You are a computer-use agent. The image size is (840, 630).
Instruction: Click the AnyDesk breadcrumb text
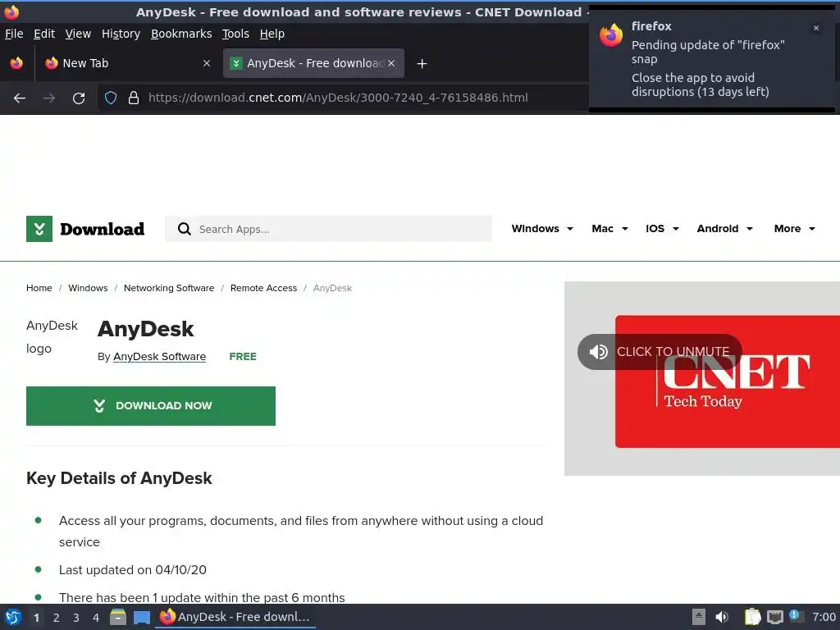pyautogui.click(x=333, y=288)
